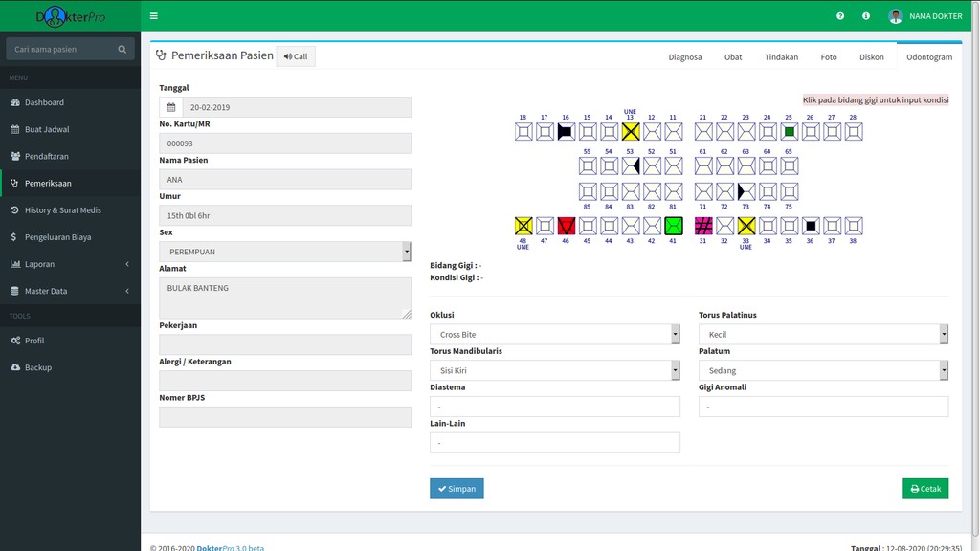Open Palatum dropdown showing Sedang
Viewport: 980px width, 551px height.
click(x=823, y=370)
